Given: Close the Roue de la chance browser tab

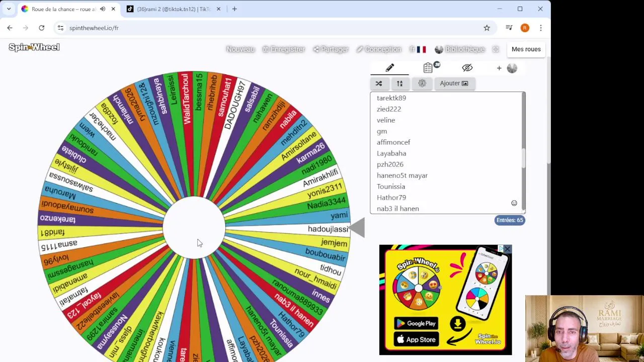Looking at the screenshot, I should pyautogui.click(x=113, y=9).
